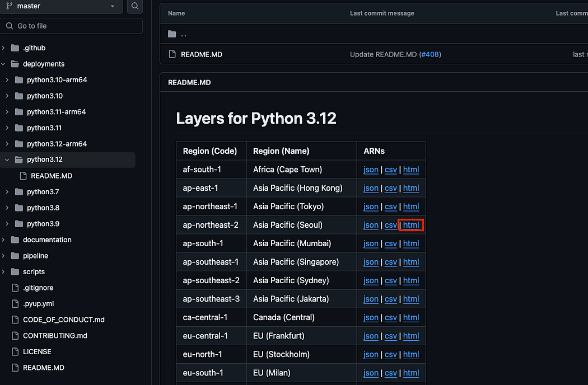This screenshot has height=385, width=588.
Task: Collapse the python3.12 folder chevron
Action: [7, 159]
